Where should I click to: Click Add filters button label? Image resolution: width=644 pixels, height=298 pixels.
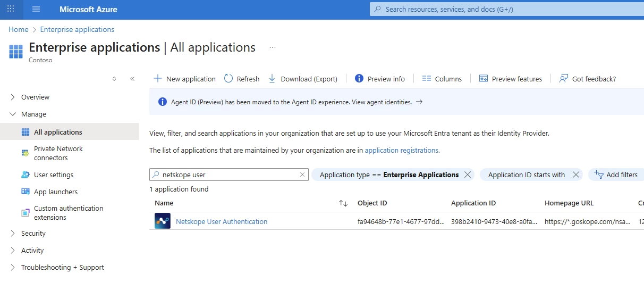(622, 175)
